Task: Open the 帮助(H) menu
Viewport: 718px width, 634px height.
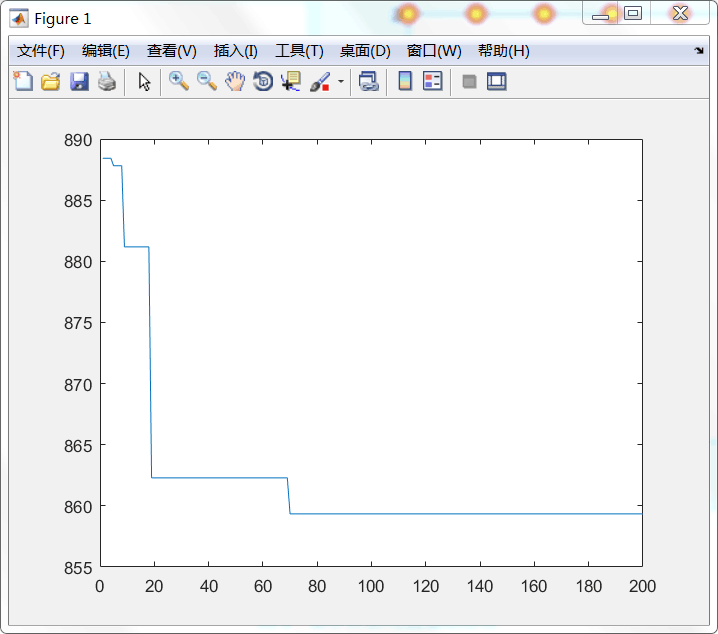Action: (503, 51)
